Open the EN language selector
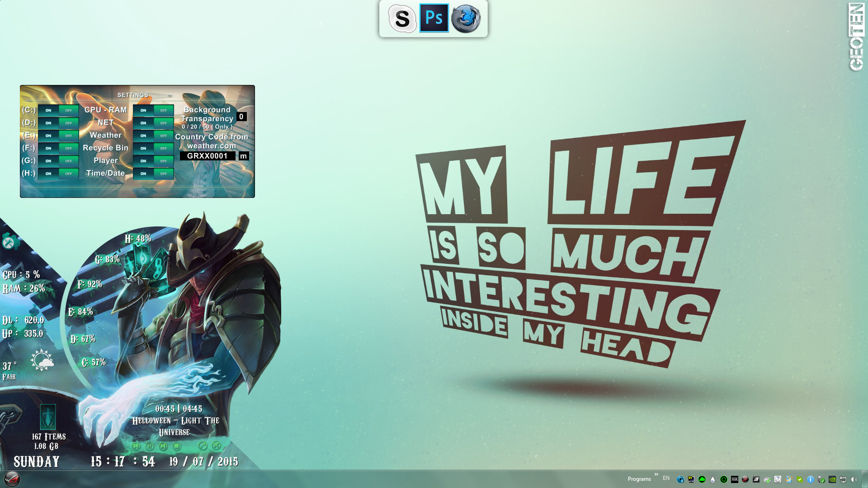Screen dimensions: 868x488 pos(666,478)
